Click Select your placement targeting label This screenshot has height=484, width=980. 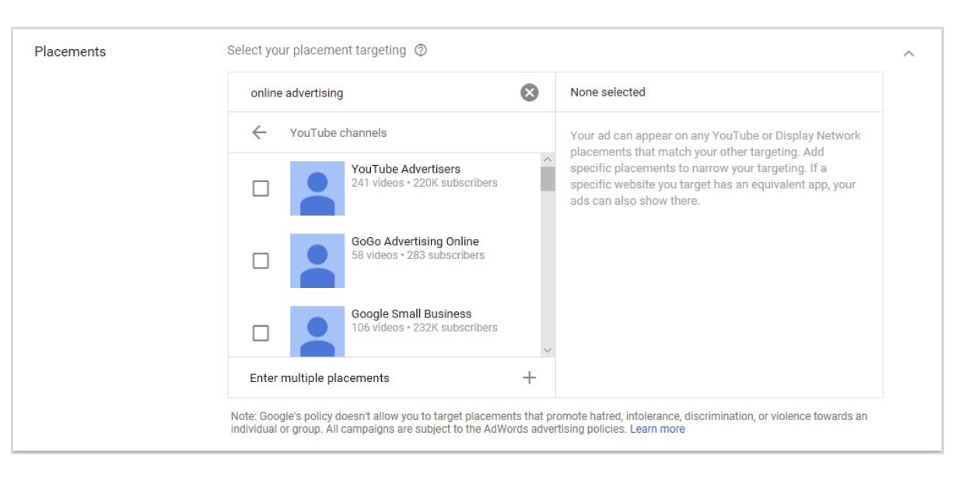[317, 51]
